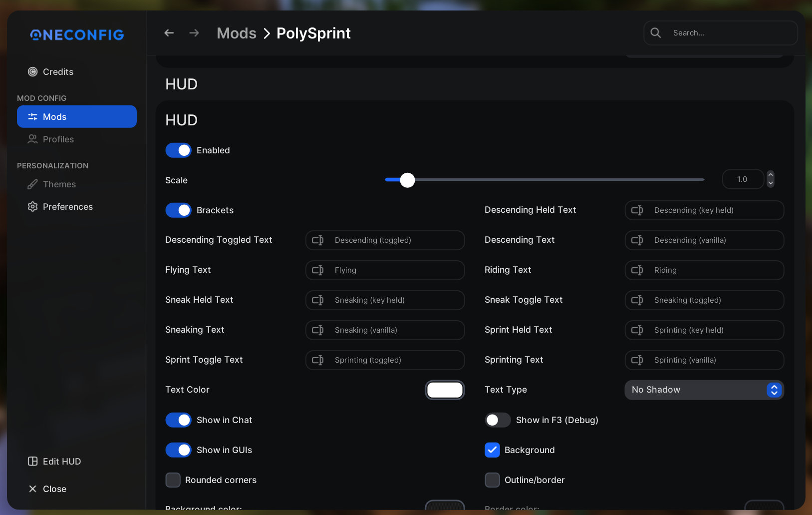Uncheck the Background checkbox
Screen dimensions: 812x515
[x=492, y=450]
